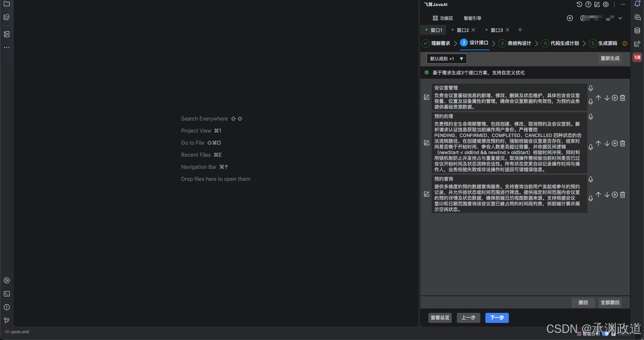The width and height of the screenshot is (644, 340).
Task: Click the Recent Files hint text
Action: click(x=196, y=155)
